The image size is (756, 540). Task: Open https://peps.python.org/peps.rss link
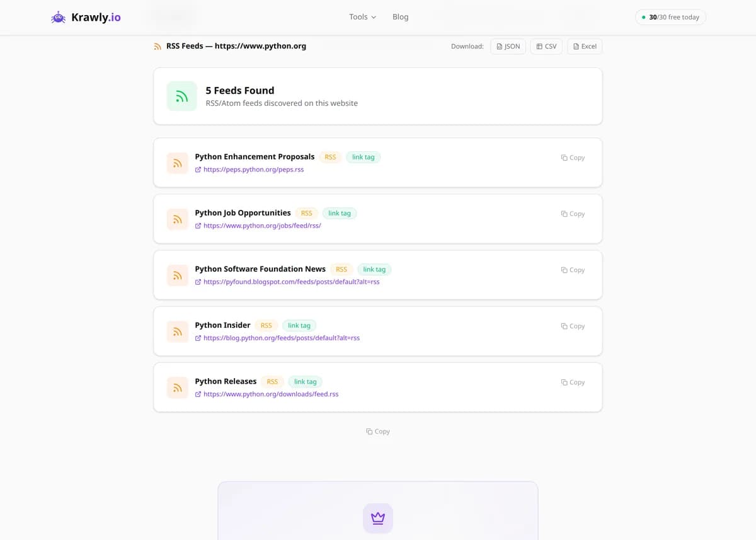[x=253, y=169]
